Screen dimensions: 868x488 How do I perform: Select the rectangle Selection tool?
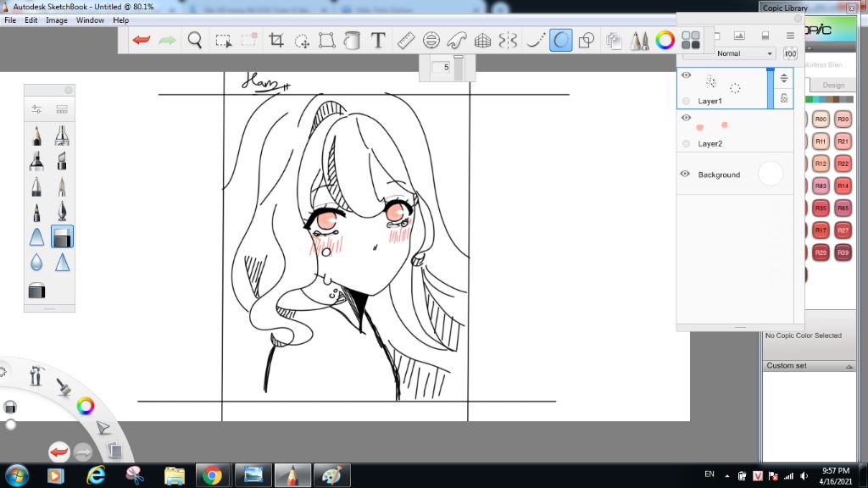click(224, 41)
